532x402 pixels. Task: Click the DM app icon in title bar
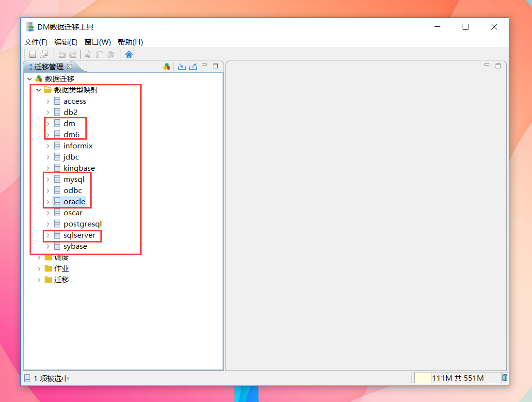pos(30,27)
